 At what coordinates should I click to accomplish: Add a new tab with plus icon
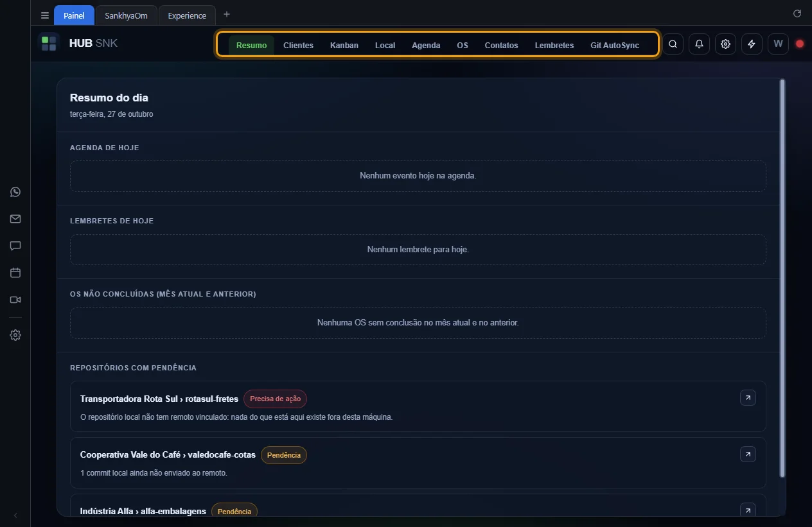[227, 14]
